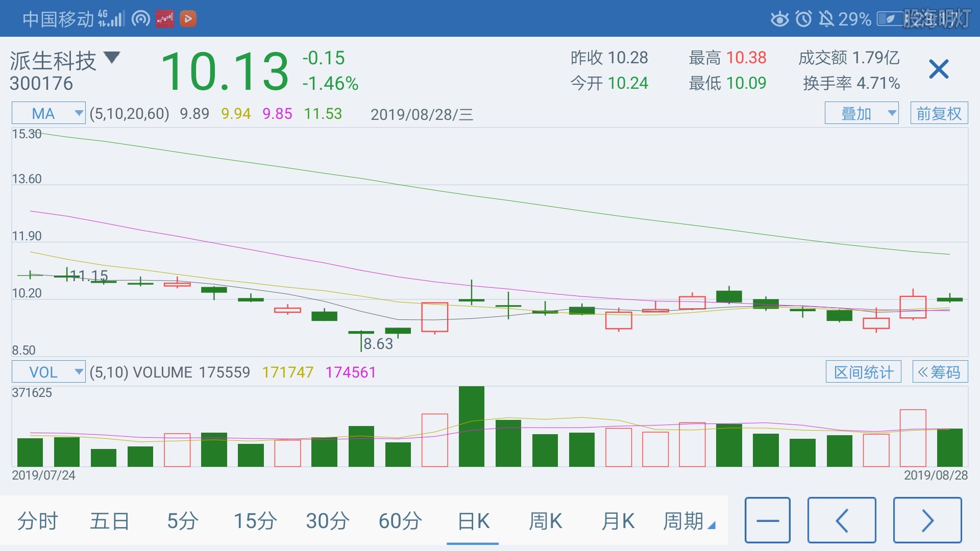Tap the 成交额 1.79亿 figure
This screenshot has height=551, width=980.
876,58
